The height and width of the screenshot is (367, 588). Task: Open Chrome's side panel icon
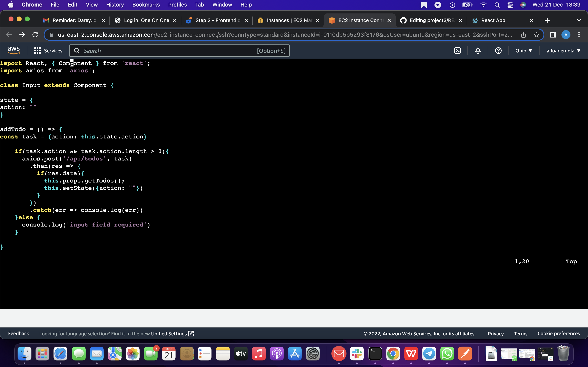[x=552, y=35]
